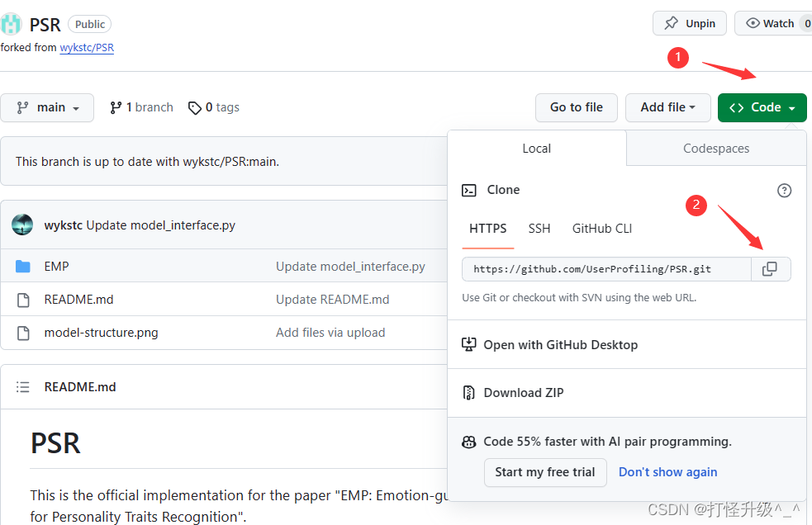
Task: Choose Download ZIP option
Action: [524, 393]
